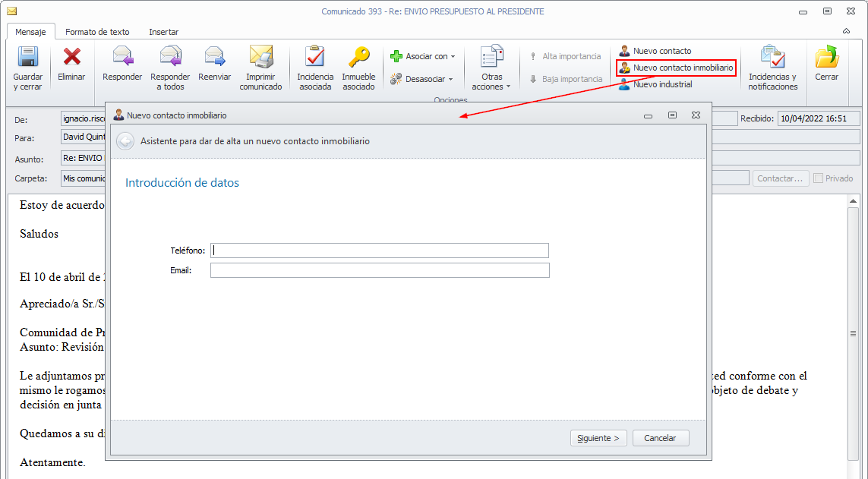Click the Guardar y cerrar floppy icon
The image size is (868, 479).
click(x=27, y=56)
